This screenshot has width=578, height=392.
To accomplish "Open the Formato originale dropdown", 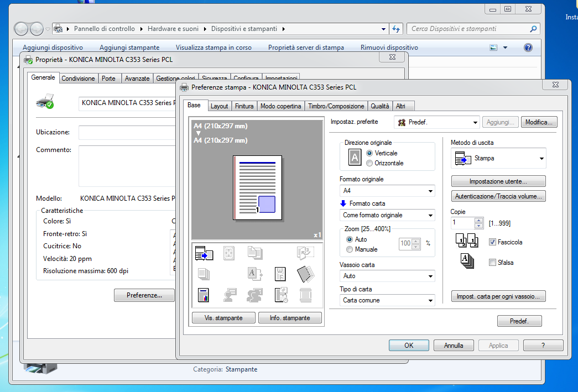I will click(387, 191).
